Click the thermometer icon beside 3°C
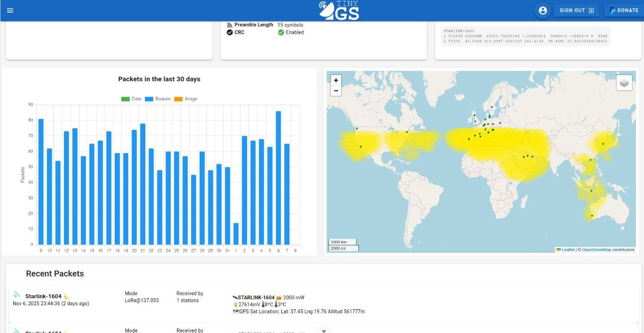 click(x=276, y=304)
